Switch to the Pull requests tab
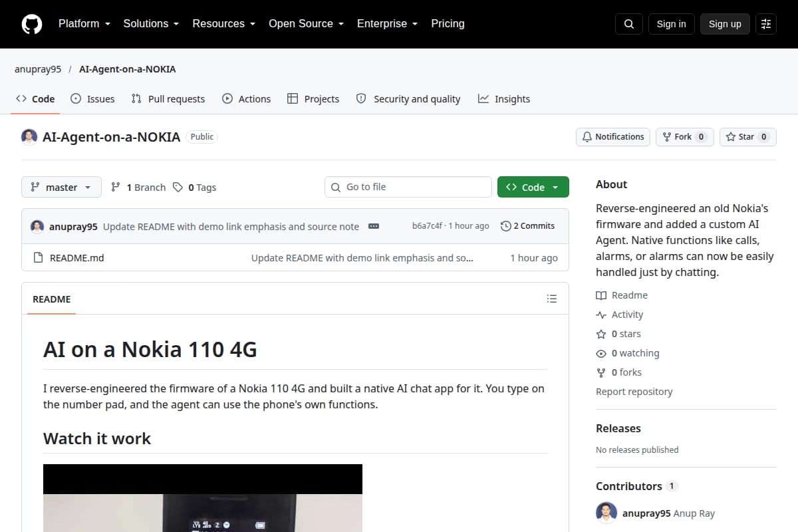This screenshot has height=532, width=798. [x=168, y=98]
